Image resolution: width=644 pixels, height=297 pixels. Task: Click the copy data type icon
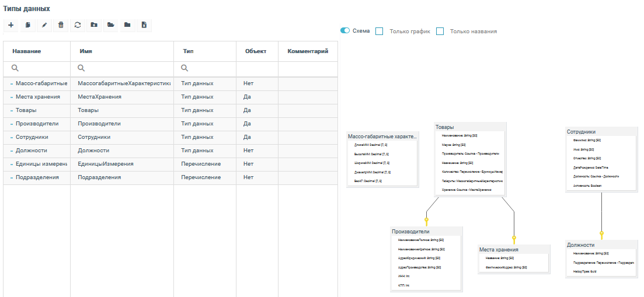pos(27,25)
